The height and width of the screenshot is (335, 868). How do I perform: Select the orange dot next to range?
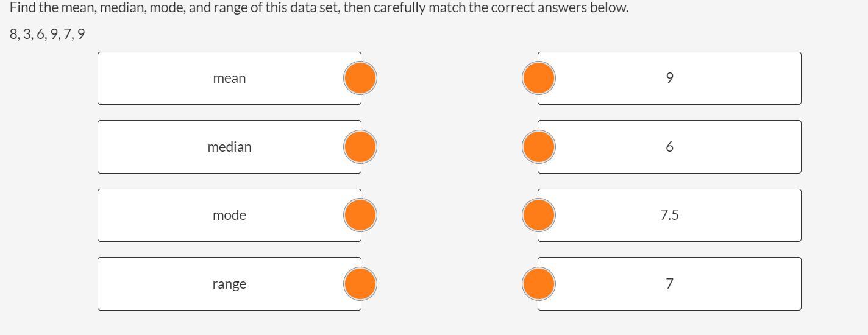point(360,284)
